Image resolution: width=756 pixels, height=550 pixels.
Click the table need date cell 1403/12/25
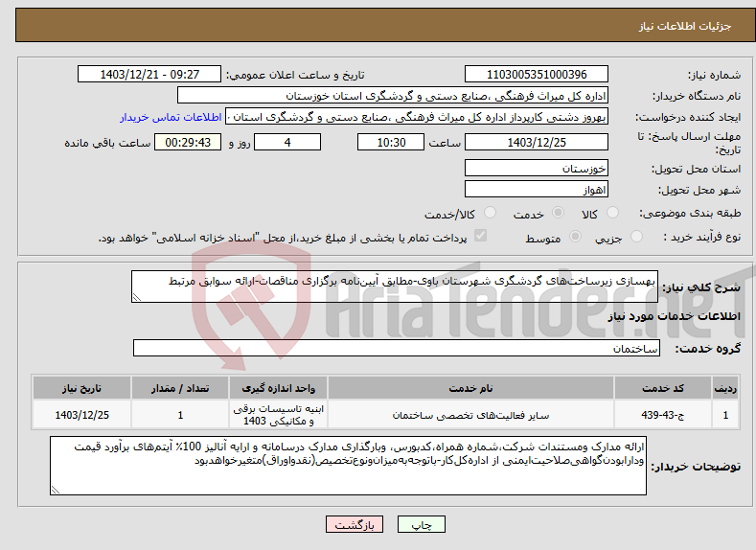[x=82, y=415]
